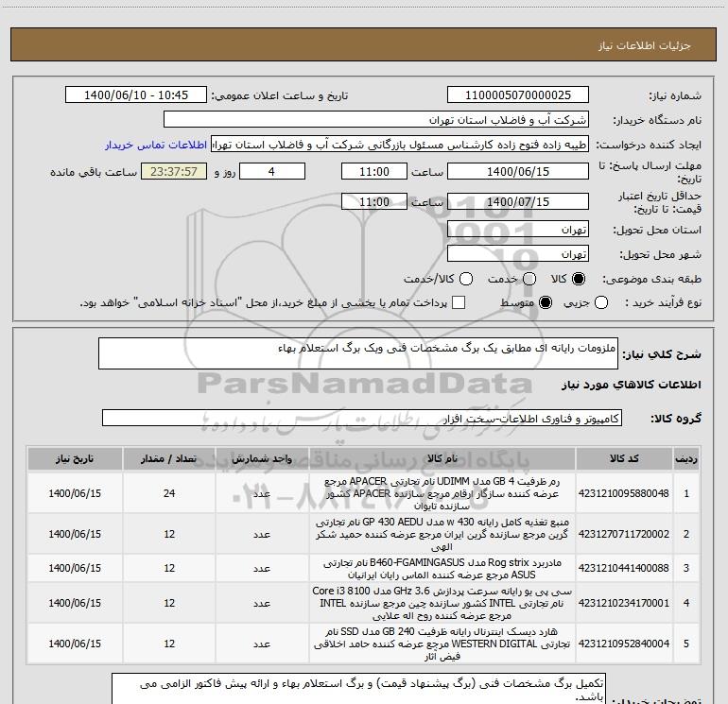Click need date 1400/06/15 in the SSD row
The width and height of the screenshot is (728, 704).
[x=75, y=644]
